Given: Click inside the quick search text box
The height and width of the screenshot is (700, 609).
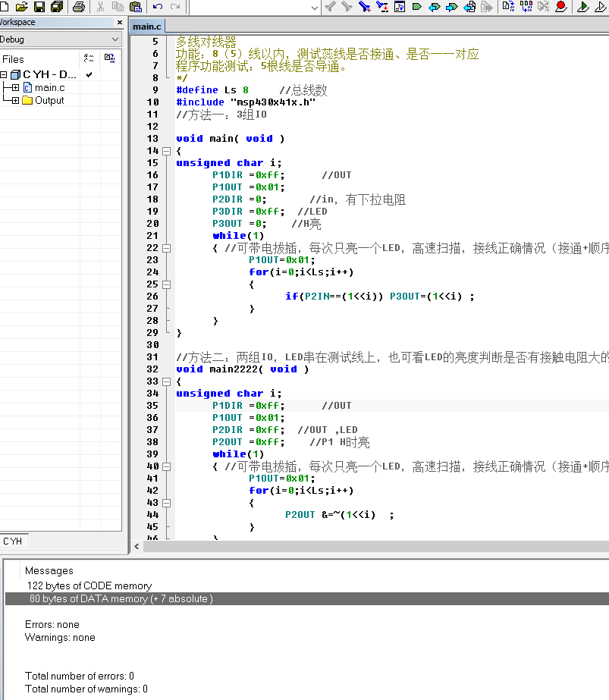Looking at the screenshot, I should [249, 7].
